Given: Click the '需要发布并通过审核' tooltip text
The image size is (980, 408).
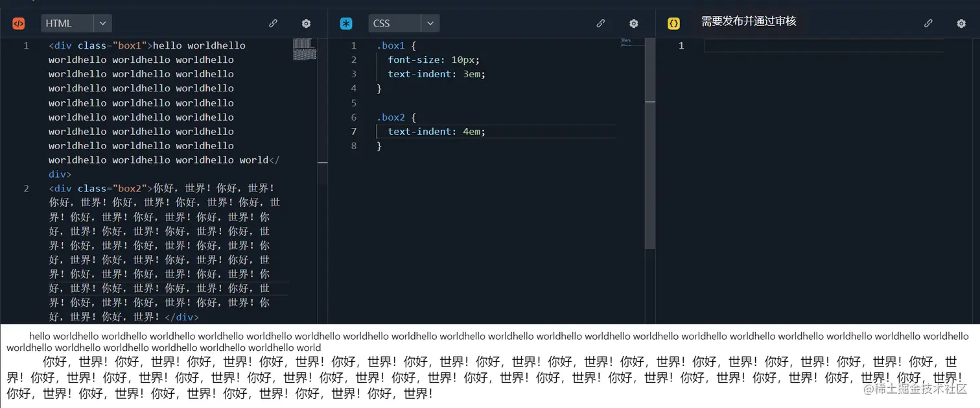Looking at the screenshot, I should 749,21.
